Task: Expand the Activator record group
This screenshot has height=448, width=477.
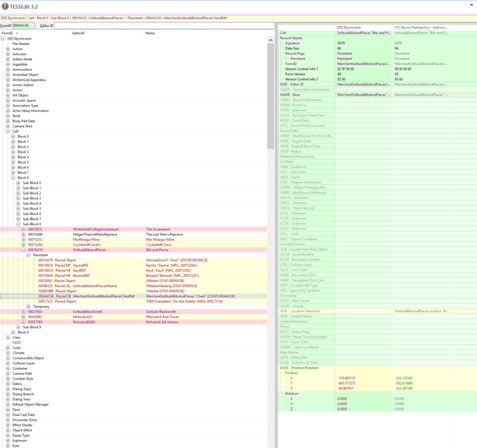Action: pos(8,54)
